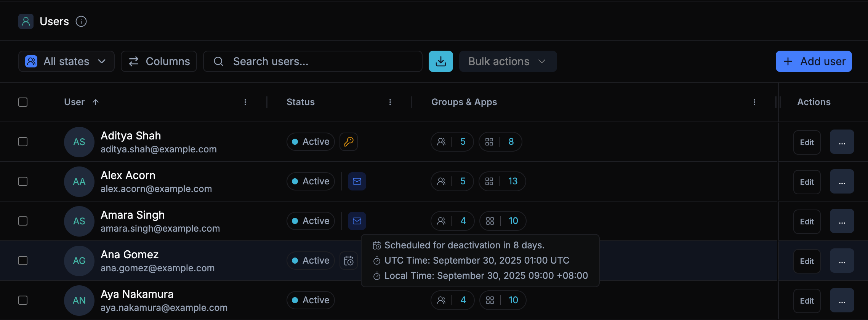The width and height of the screenshot is (868, 320).
Task: Select the checkbox for Aya Nakamura
Action: pyautogui.click(x=23, y=300)
